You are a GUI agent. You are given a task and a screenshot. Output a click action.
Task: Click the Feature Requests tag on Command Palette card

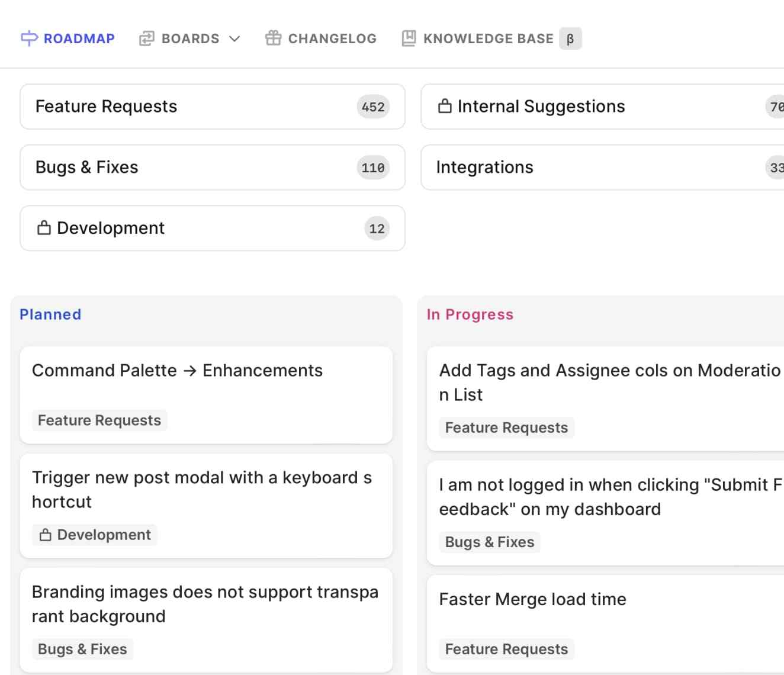pyautogui.click(x=99, y=420)
